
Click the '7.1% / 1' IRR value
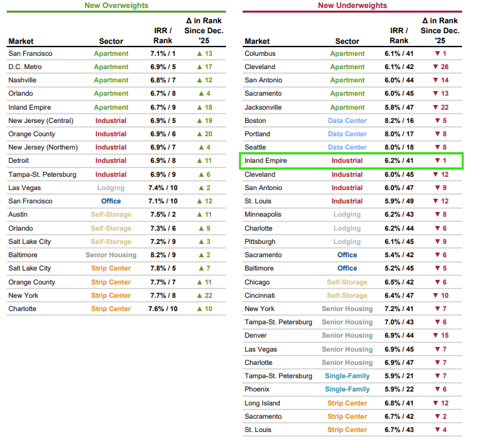(x=163, y=53)
